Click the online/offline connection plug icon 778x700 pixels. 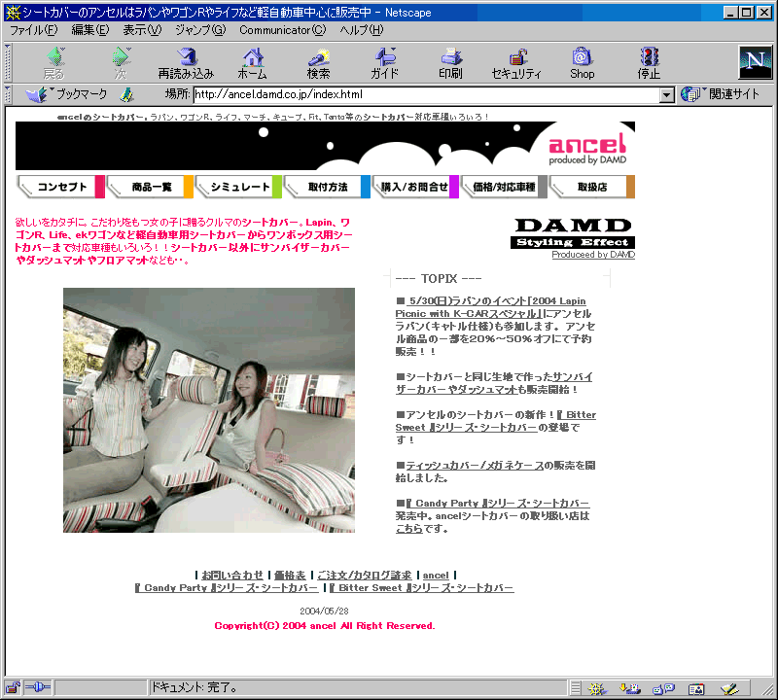[x=38, y=687]
